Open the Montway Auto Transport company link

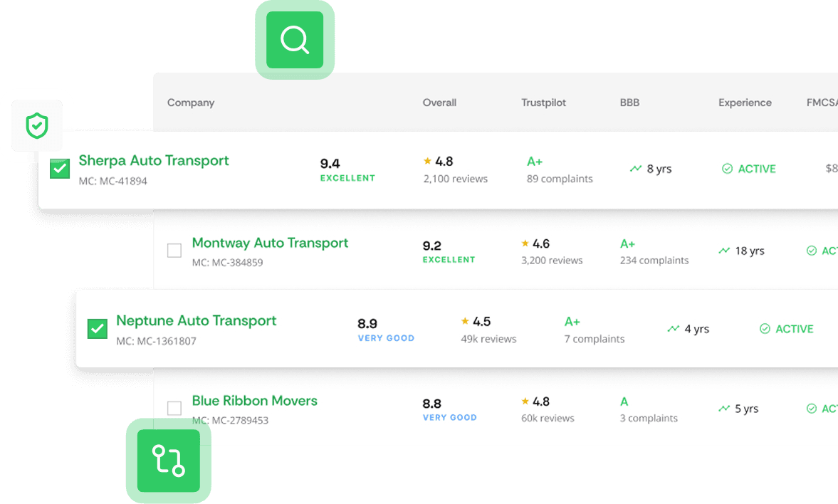coord(270,243)
